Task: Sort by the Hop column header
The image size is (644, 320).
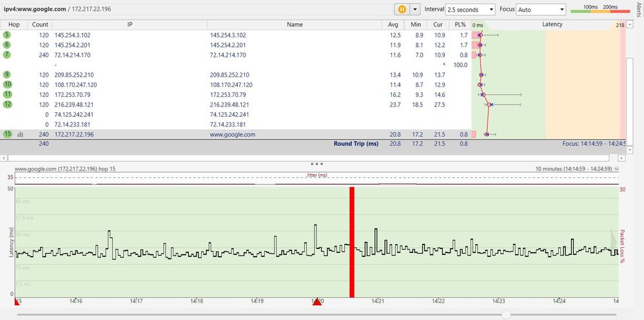Action: [x=14, y=25]
